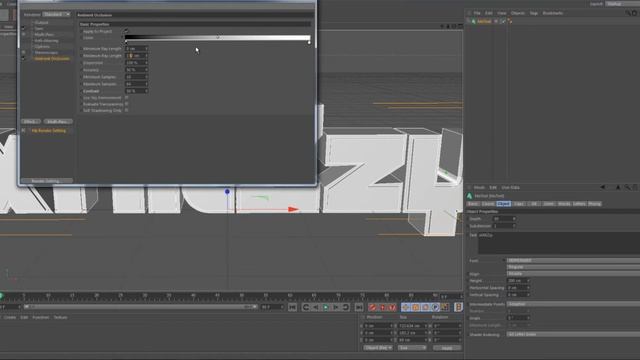
Task: Click the Color gradient bar
Action: click(218, 38)
